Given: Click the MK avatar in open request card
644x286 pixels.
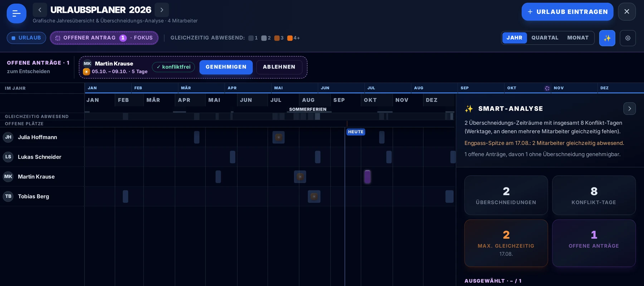Looking at the screenshot, I should pyautogui.click(x=87, y=64).
